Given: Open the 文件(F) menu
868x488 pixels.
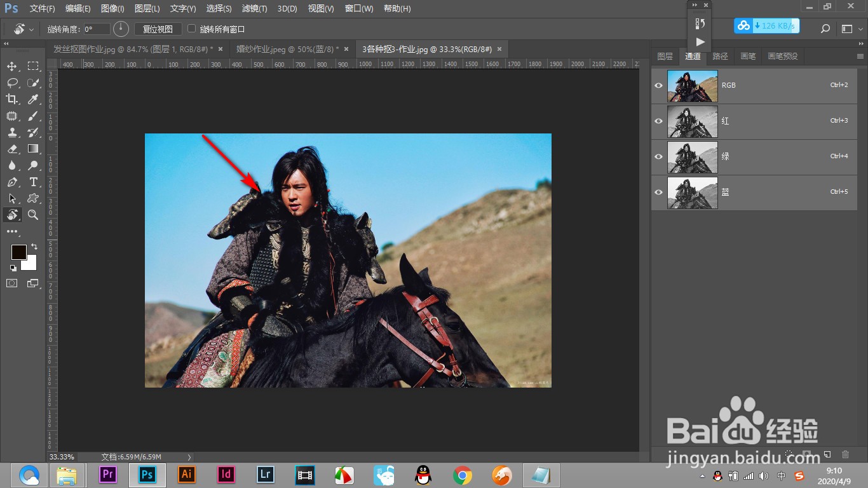Looking at the screenshot, I should coord(43,9).
